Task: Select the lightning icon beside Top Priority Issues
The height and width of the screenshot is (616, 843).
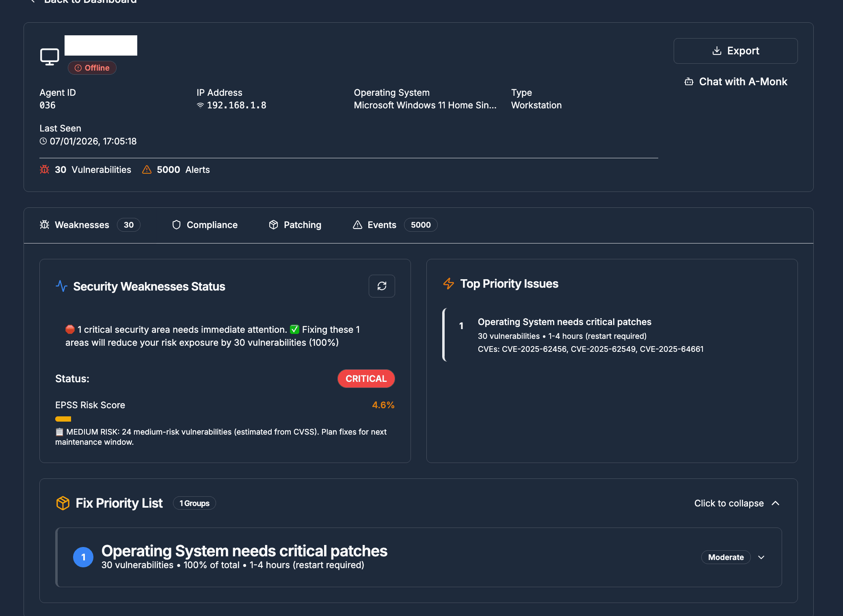Action: coord(448,284)
